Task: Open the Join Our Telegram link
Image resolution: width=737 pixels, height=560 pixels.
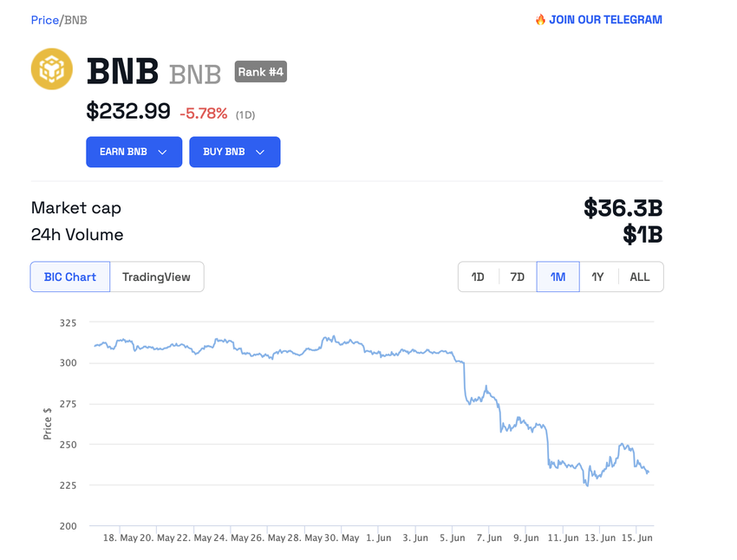Action: click(x=604, y=19)
